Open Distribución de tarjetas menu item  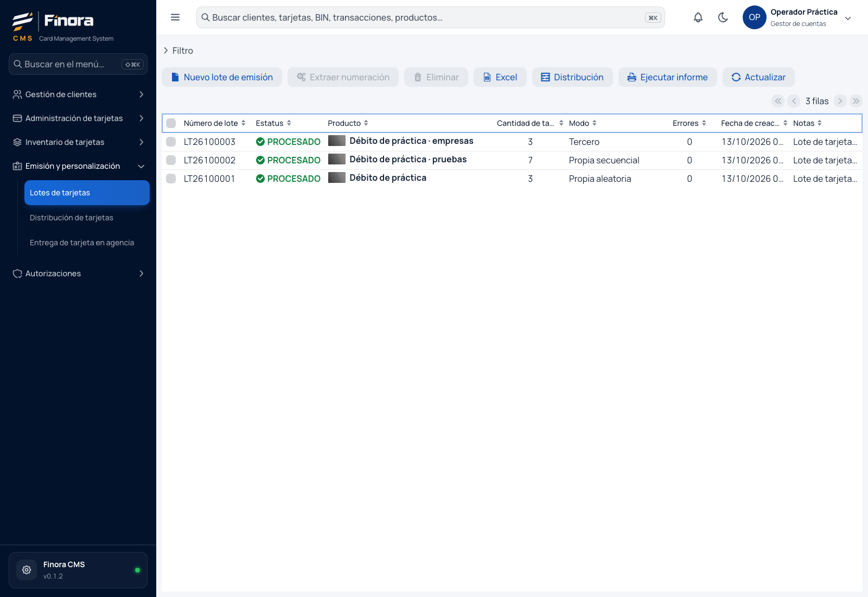[x=87, y=218]
